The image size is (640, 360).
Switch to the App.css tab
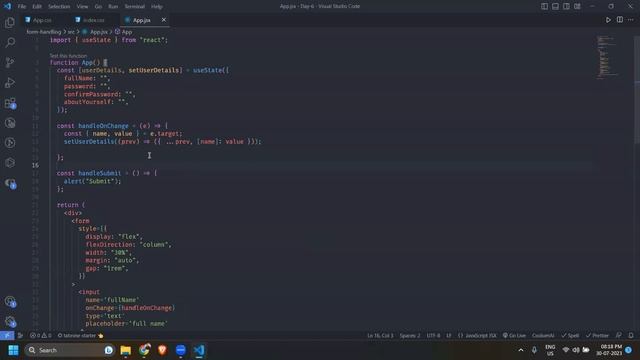42,20
